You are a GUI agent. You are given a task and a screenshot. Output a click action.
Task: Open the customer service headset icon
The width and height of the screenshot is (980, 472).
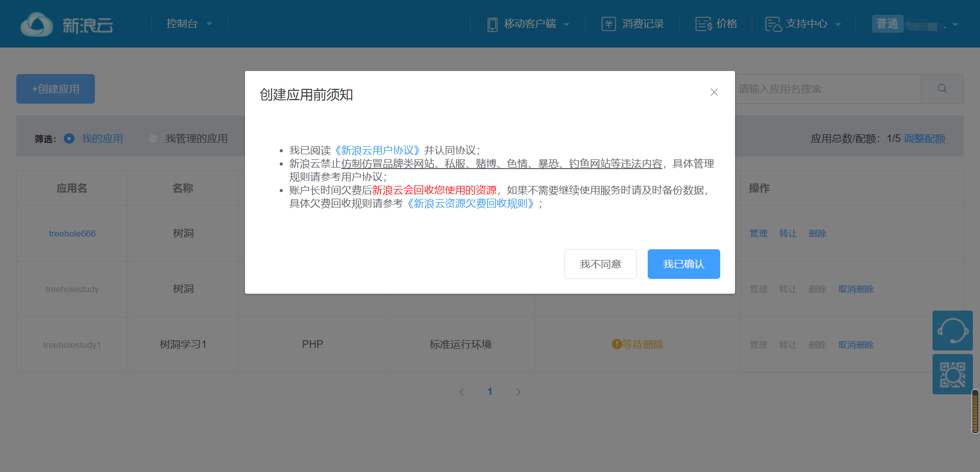(x=952, y=331)
